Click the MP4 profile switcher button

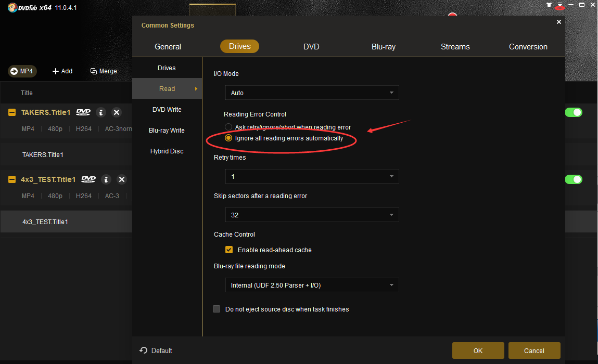pyautogui.click(x=22, y=71)
